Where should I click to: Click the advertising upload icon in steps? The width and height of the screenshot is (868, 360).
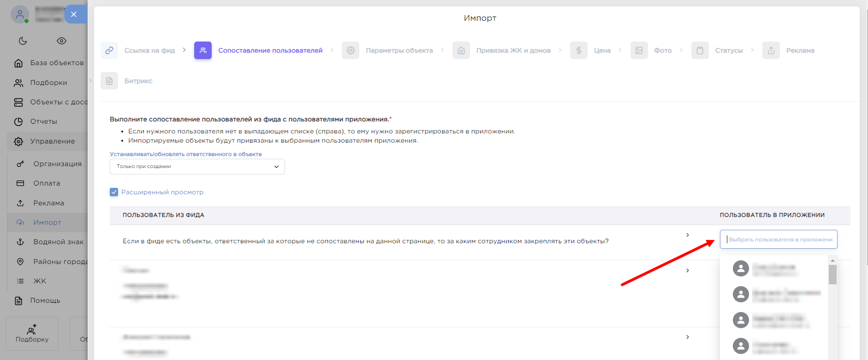[771, 50]
